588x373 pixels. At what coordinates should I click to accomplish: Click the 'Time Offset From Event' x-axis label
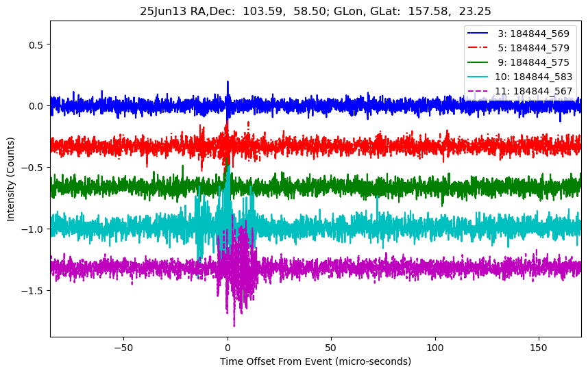315,361
